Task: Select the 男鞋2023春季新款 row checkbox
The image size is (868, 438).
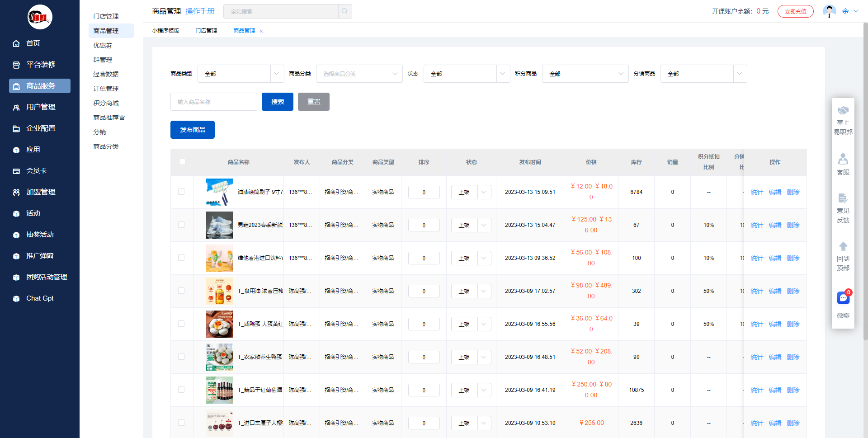Action: click(181, 225)
